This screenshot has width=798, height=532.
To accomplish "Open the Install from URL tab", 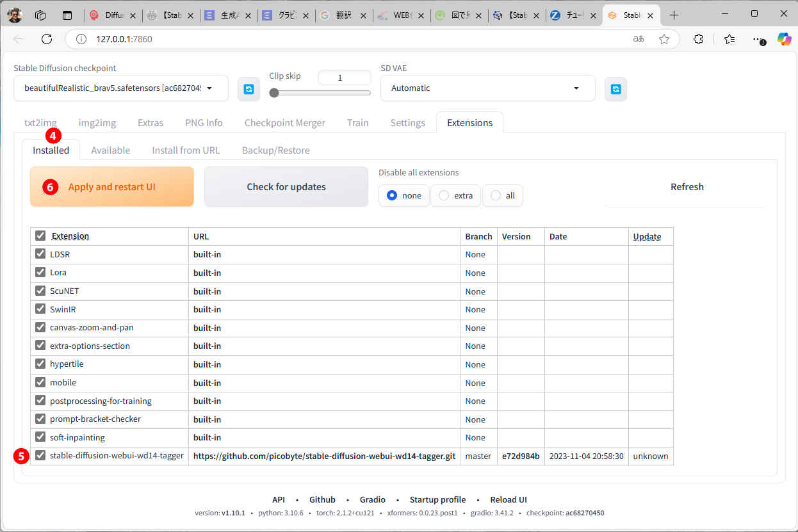I will (x=186, y=150).
